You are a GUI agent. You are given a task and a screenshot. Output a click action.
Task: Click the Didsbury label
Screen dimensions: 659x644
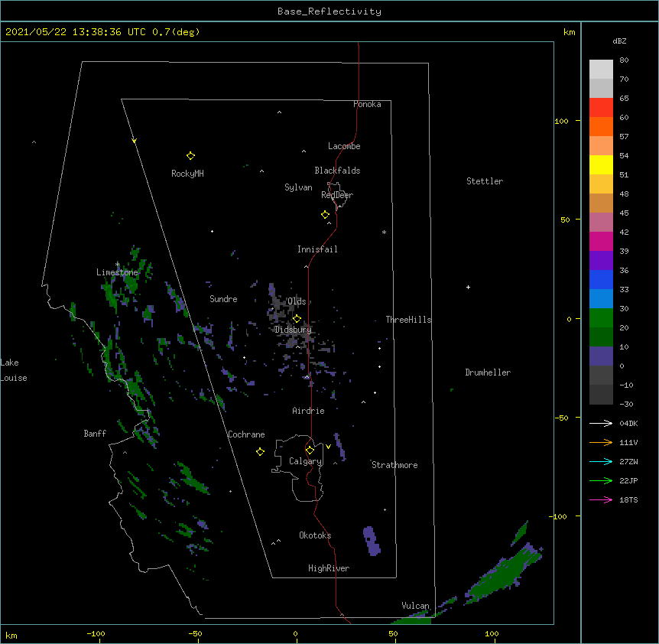pos(293,330)
